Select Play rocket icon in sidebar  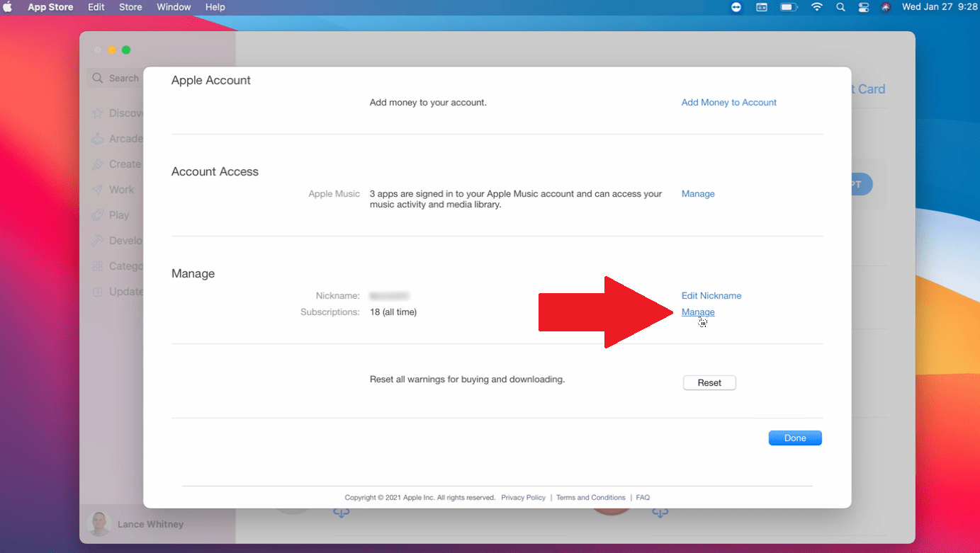click(x=98, y=215)
